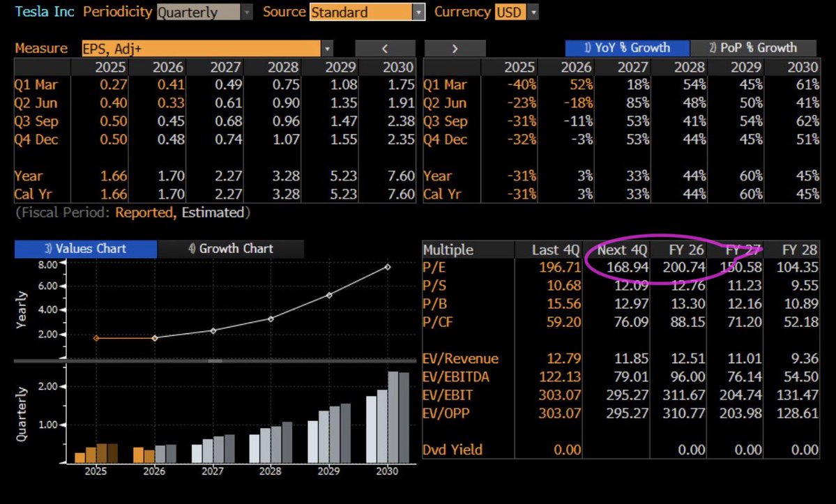Open the Measure EPS, Adj+ dropdown
The width and height of the screenshot is (836, 504).
[328, 49]
